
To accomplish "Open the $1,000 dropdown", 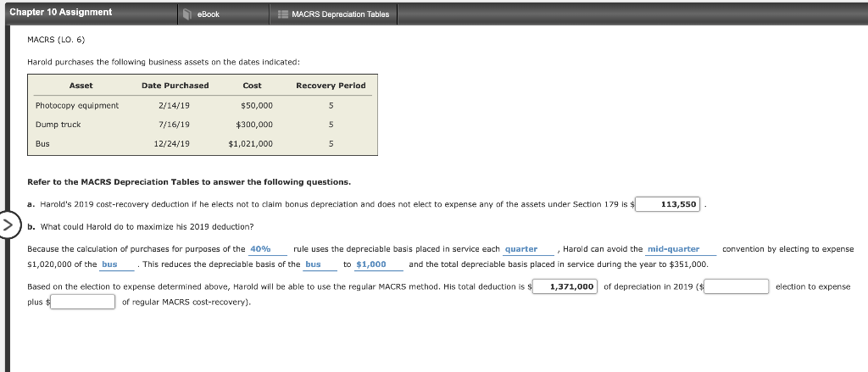I will pos(379,264).
